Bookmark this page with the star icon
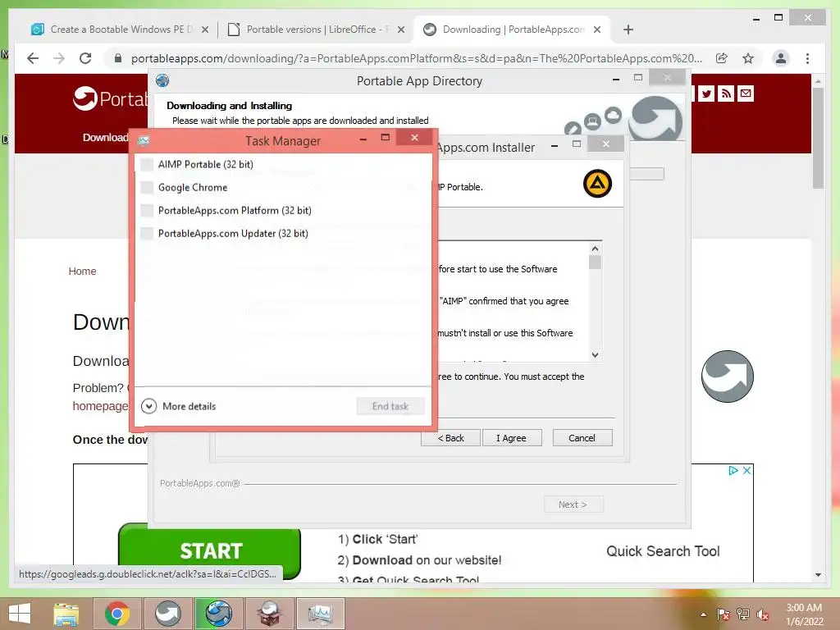The width and height of the screenshot is (840, 630). (x=748, y=58)
